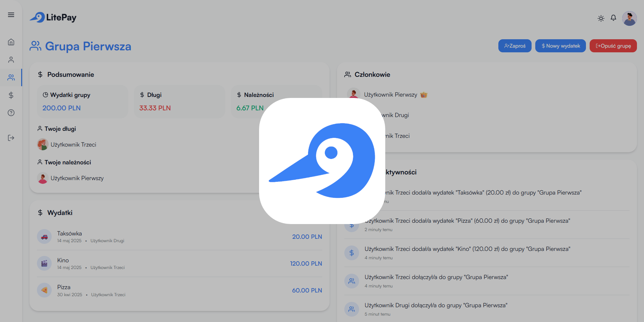Open the help question-mark icon
The image size is (644, 322).
[11, 113]
